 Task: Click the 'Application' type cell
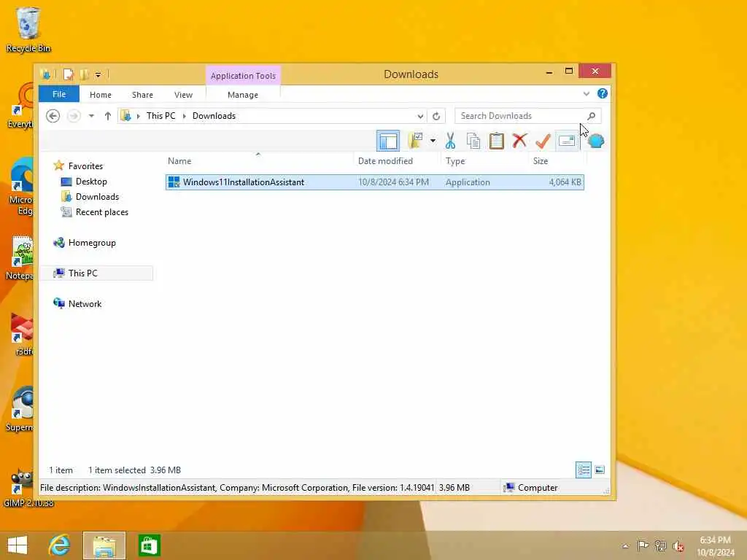pyautogui.click(x=468, y=182)
